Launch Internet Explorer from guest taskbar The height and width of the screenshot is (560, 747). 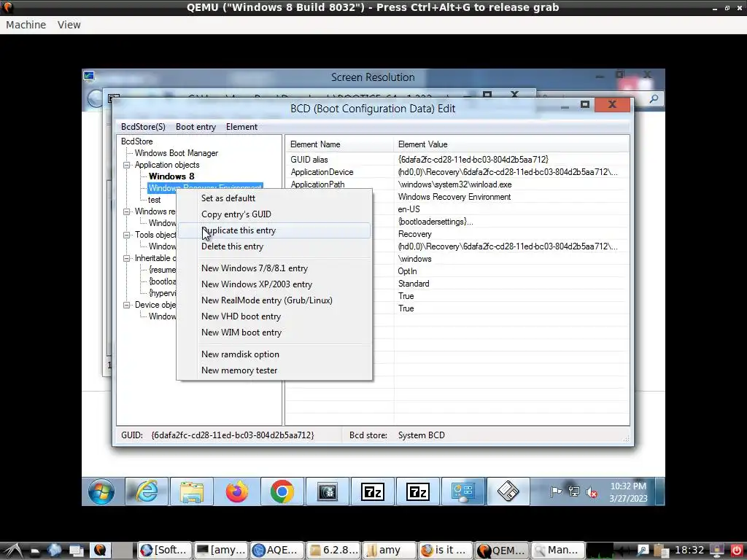147,491
